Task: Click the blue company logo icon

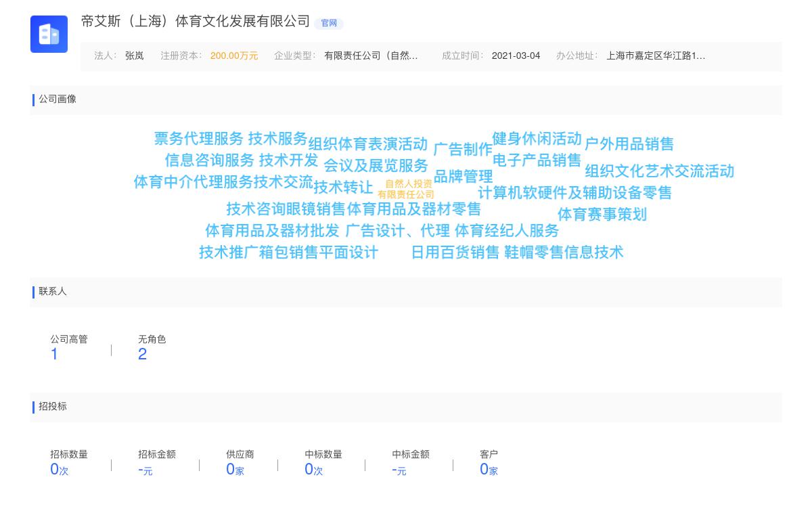Action: (49, 34)
